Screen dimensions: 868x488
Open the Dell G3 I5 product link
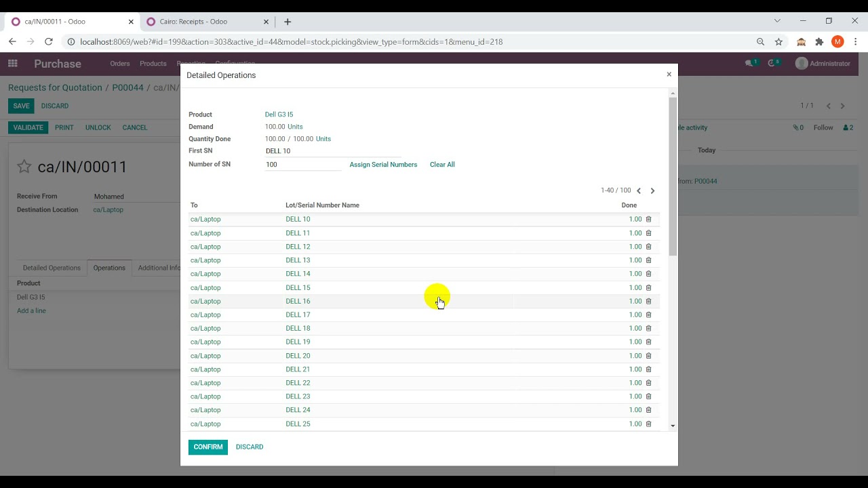coord(279,115)
